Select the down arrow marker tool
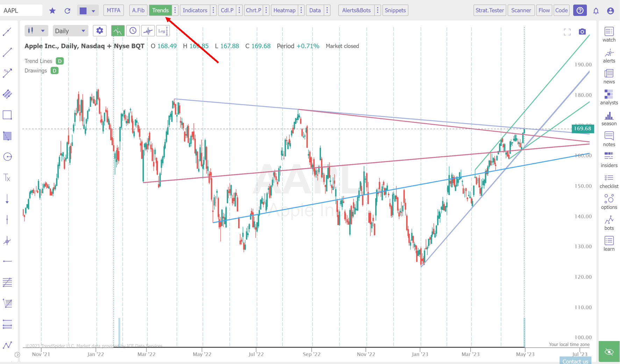The image size is (620, 364). [x=7, y=199]
